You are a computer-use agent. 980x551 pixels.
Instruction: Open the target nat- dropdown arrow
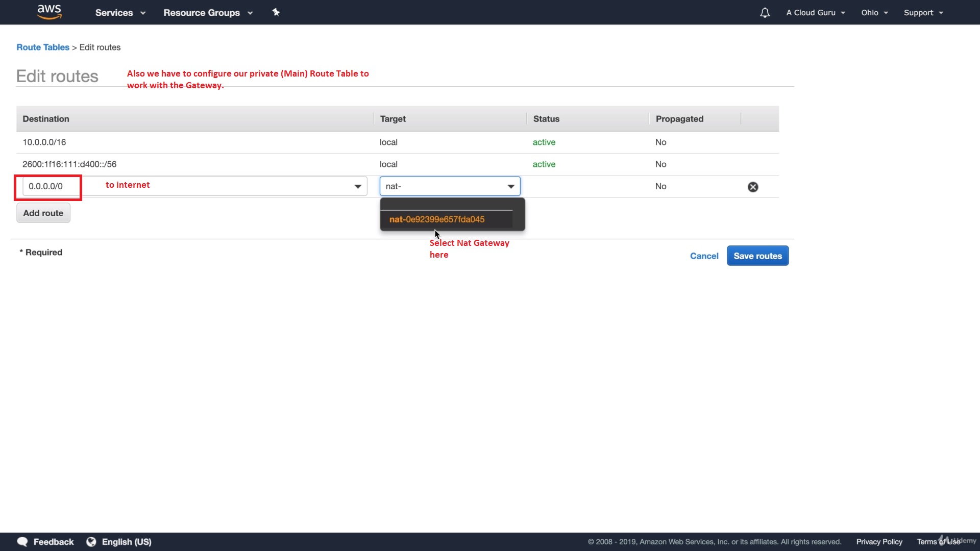[x=511, y=187]
